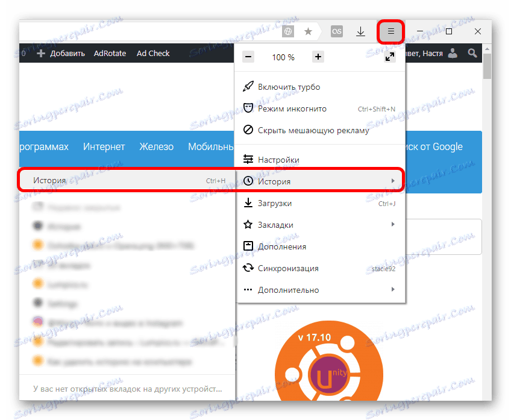Open Синхронизация menu item
The width and height of the screenshot is (511, 420).
pos(320,269)
